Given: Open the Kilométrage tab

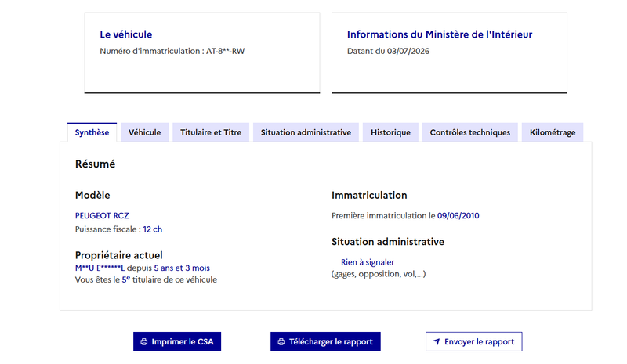Looking at the screenshot, I should 553,132.
